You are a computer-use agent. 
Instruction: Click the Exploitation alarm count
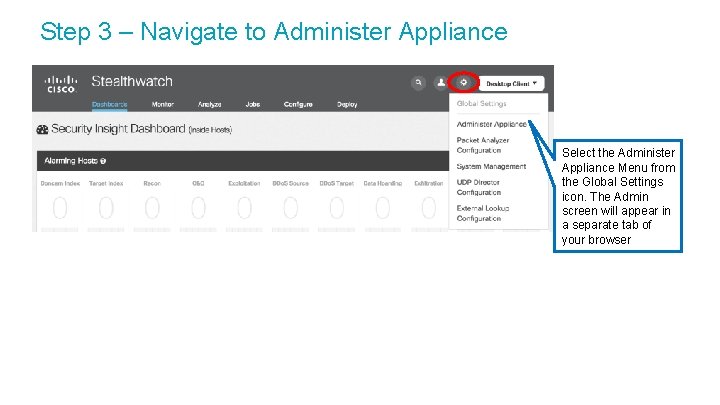(244, 208)
